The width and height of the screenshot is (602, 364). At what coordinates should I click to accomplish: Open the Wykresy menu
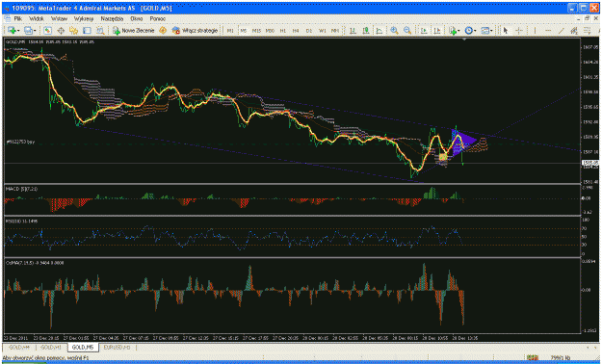point(84,18)
